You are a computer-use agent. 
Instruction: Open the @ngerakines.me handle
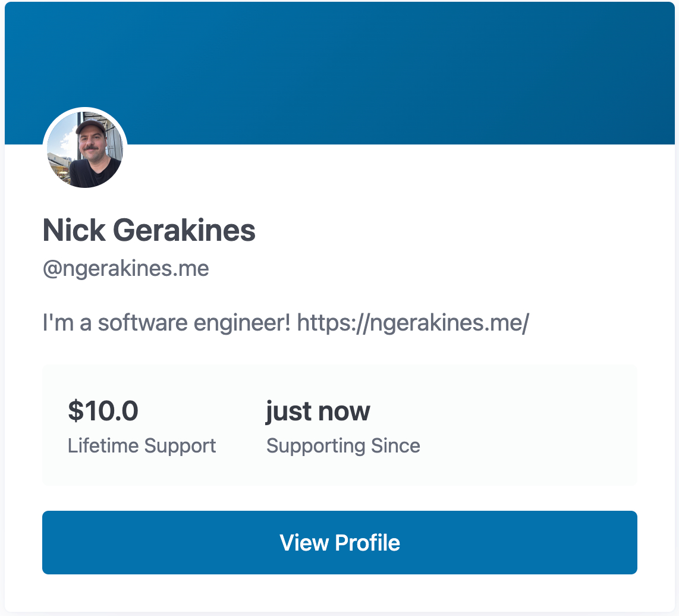tap(125, 269)
